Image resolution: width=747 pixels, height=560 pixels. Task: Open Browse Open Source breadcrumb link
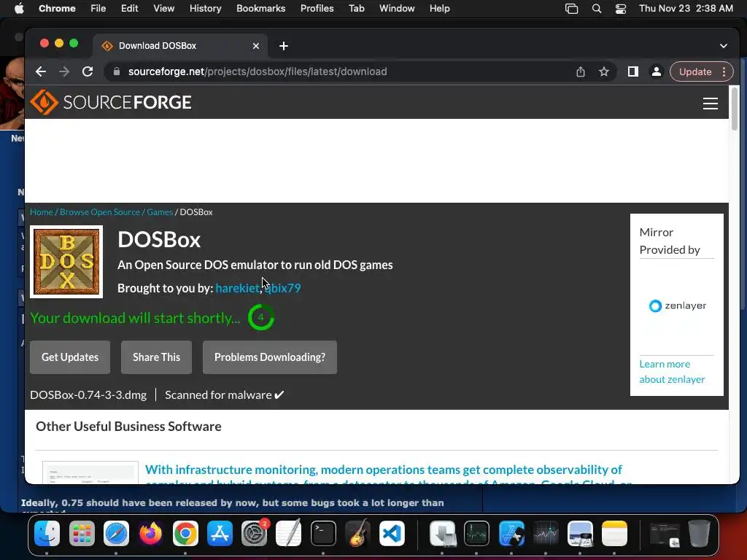[100, 212]
